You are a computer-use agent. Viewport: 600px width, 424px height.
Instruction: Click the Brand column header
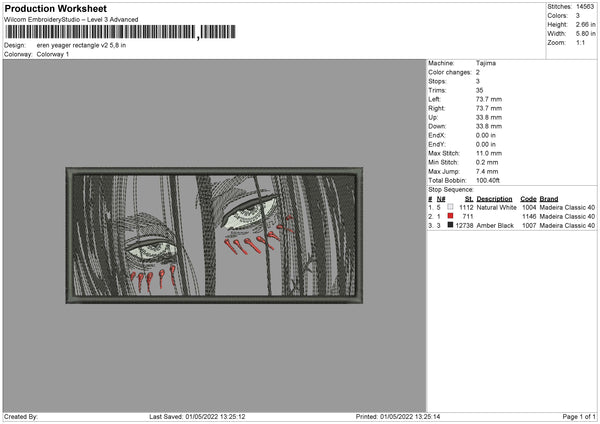coord(549,199)
